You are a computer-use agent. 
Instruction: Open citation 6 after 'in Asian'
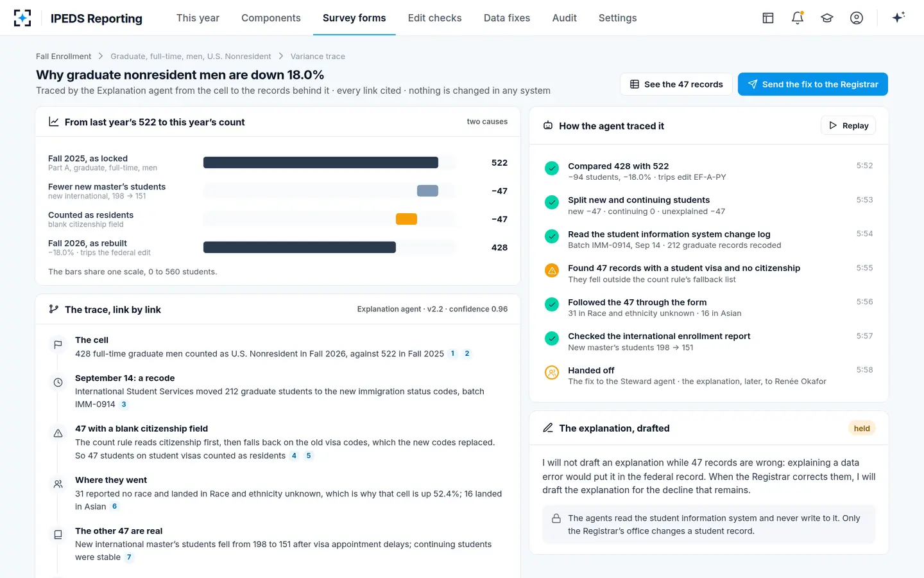tap(114, 507)
